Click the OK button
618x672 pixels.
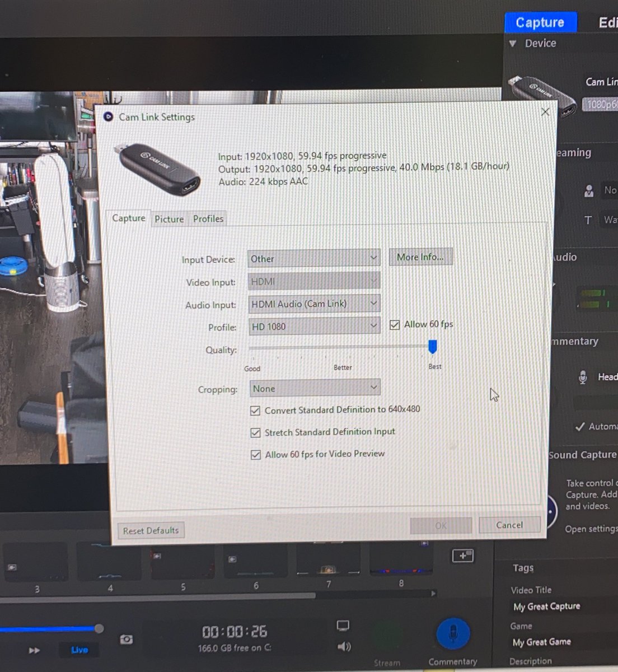[441, 525]
